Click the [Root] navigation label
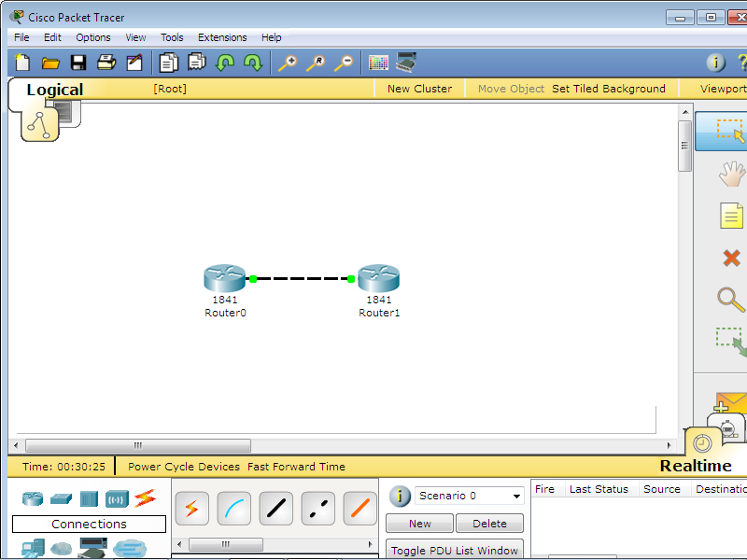 170,89
